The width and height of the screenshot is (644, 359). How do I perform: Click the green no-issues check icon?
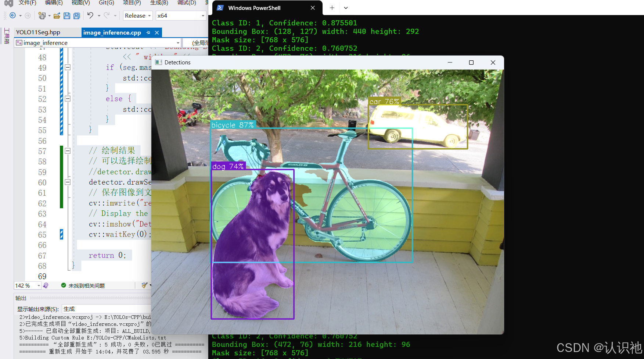pos(64,285)
